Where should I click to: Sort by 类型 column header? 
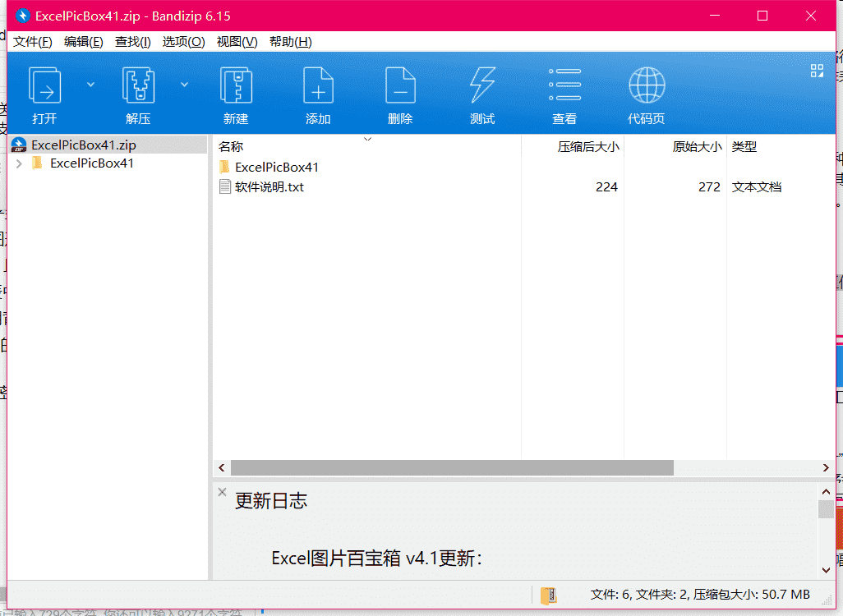[x=744, y=147]
